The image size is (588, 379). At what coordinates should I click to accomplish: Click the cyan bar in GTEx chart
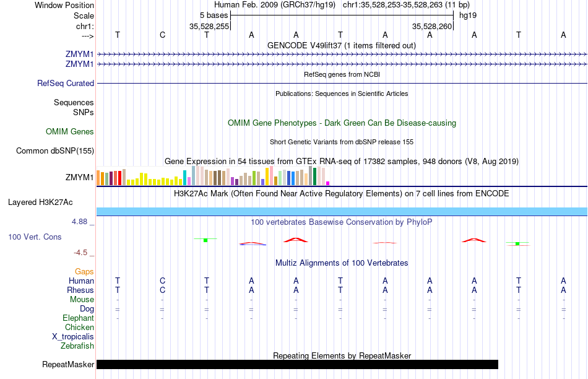tap(184, 178)
